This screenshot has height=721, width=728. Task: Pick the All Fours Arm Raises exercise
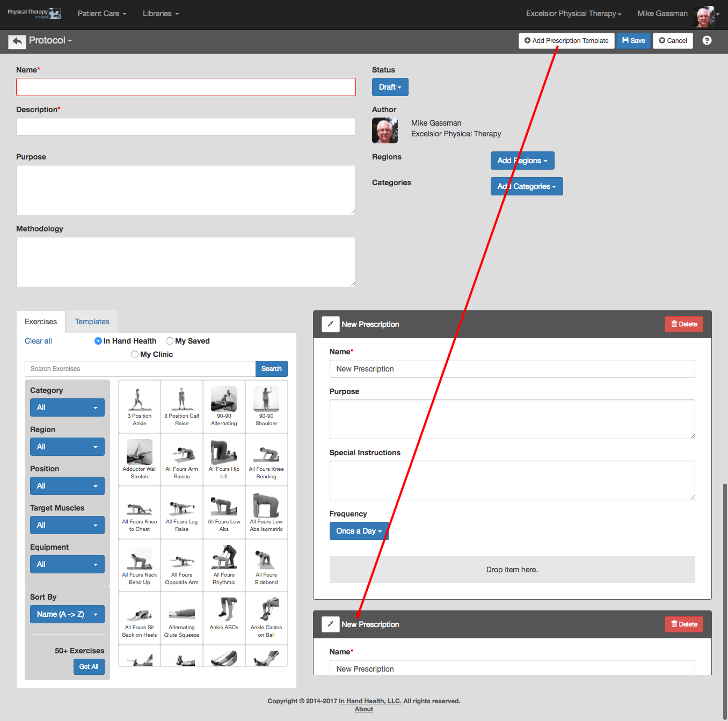181,460
